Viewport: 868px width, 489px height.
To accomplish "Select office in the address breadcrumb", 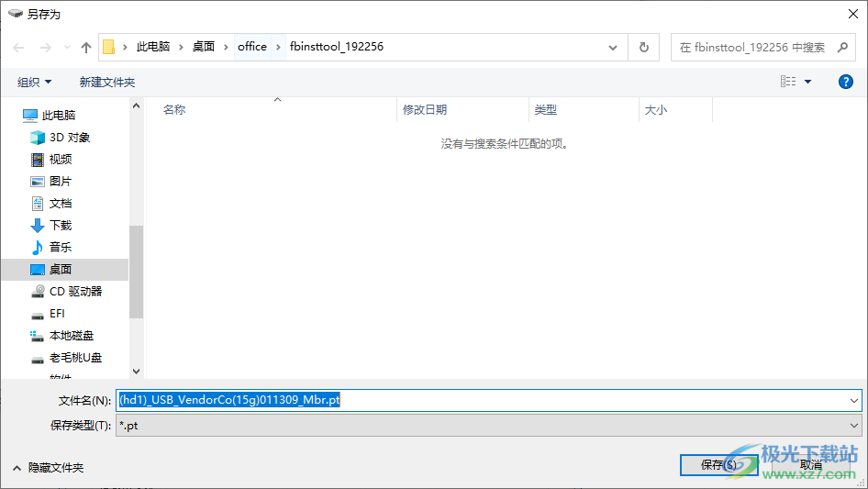I will pyautogui.click(x=252, y=47).
